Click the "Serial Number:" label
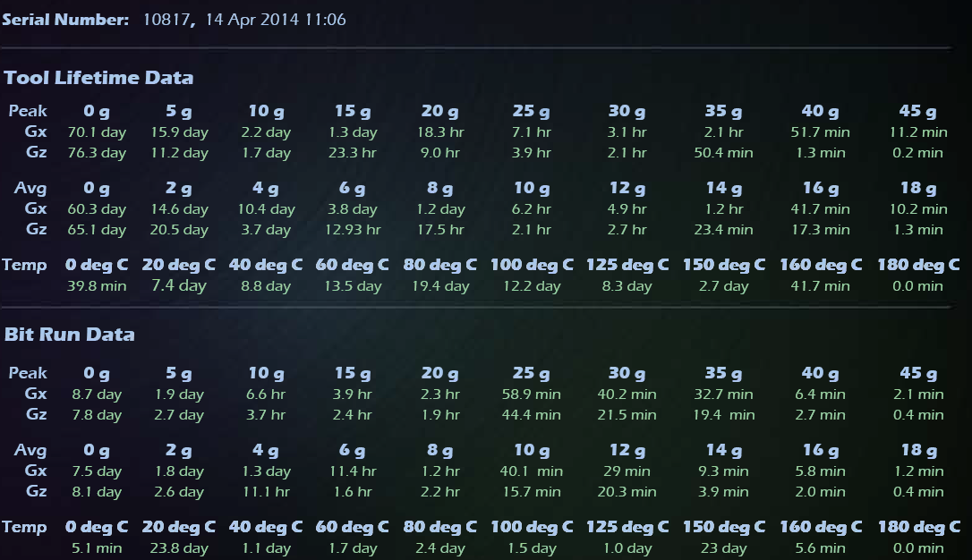 point(65,20)
